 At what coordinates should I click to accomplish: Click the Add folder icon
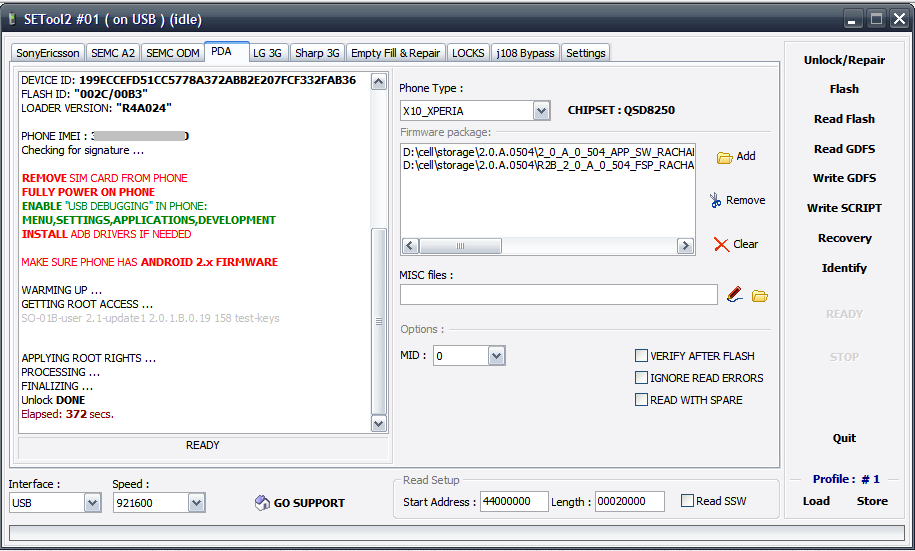[724, 157]
